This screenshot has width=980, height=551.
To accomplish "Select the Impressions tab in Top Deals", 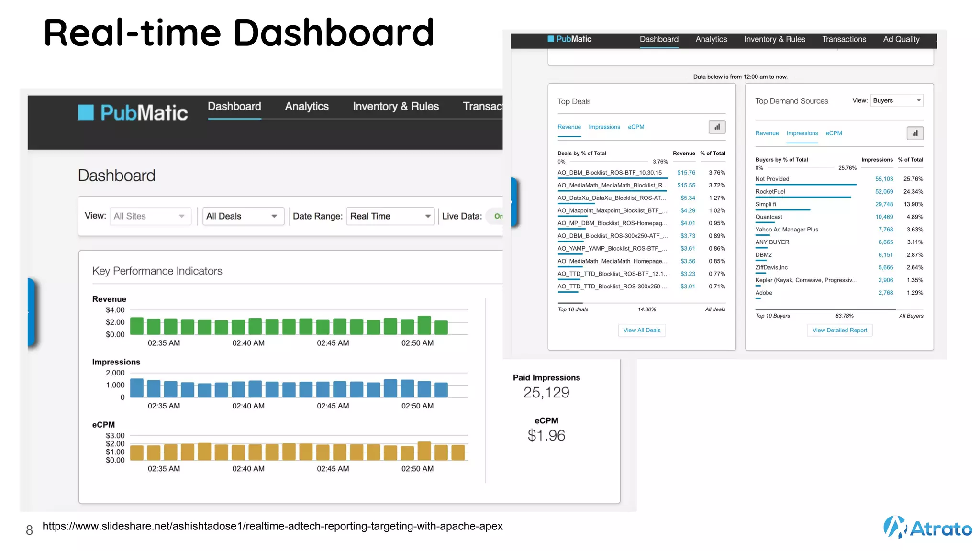I will [x=604, y=127].
